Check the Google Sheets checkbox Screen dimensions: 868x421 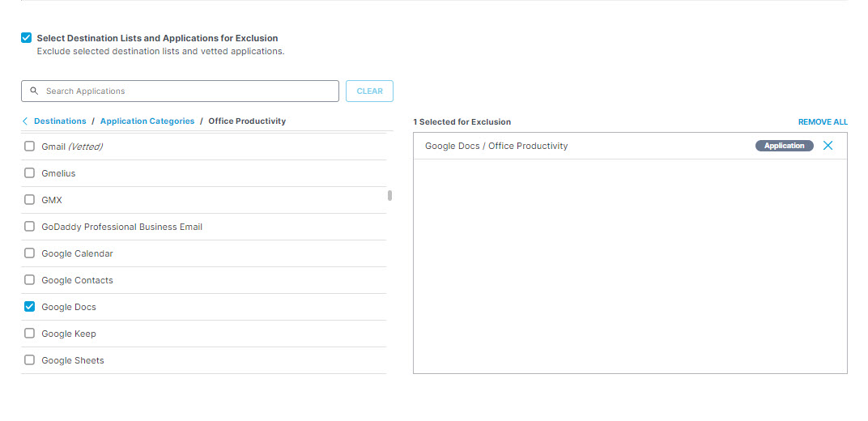(x=29, y=360)
